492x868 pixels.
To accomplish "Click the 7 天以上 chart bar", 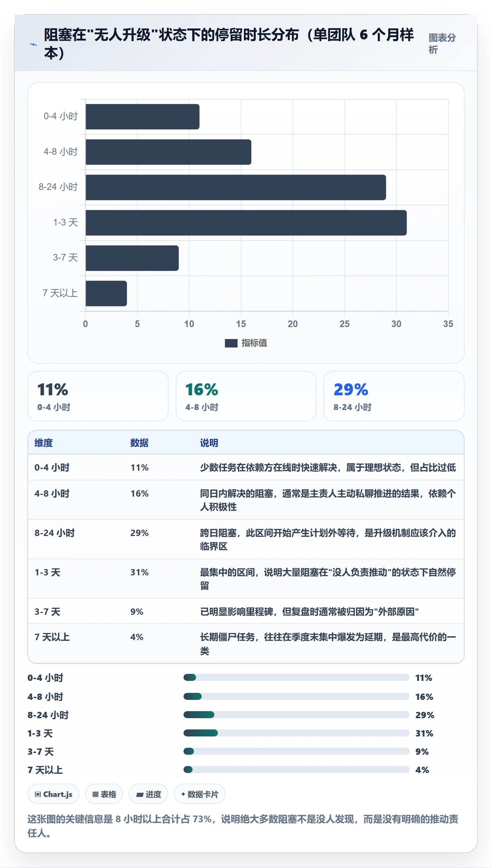I will 106,293.
